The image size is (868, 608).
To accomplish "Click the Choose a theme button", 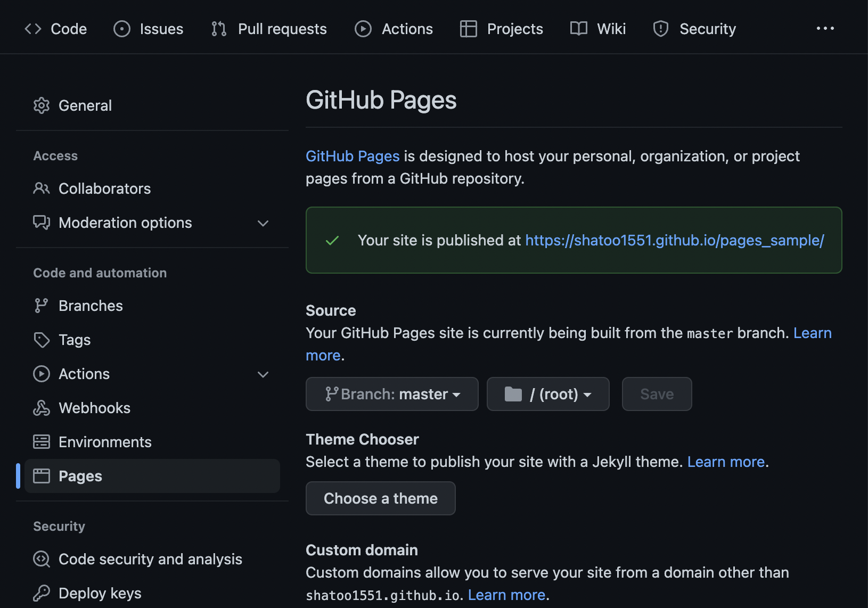I will [x=381, y=498].
